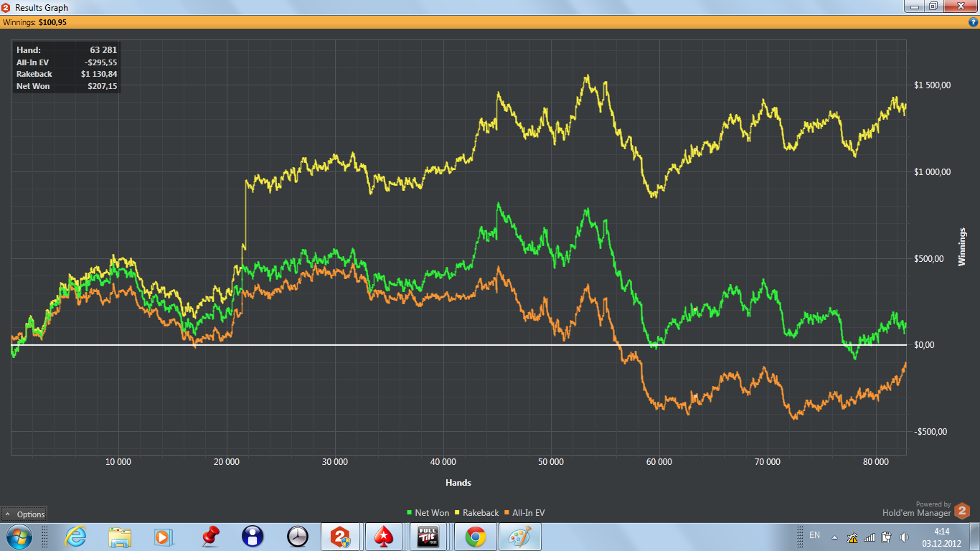Click the EN language indicator
980x551 pixels.
pyautogui.click(x=814, y=535)
